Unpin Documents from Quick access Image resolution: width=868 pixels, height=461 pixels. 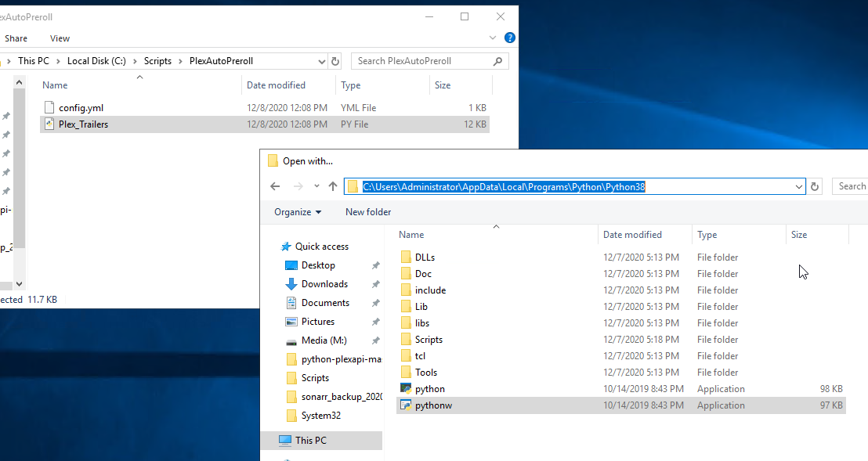(x=375, y=303)
